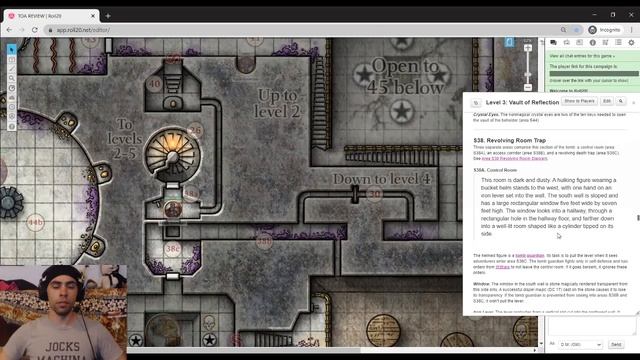Click handout vertical scrollbar thumb
640x360 pixels.
point(638,218)
